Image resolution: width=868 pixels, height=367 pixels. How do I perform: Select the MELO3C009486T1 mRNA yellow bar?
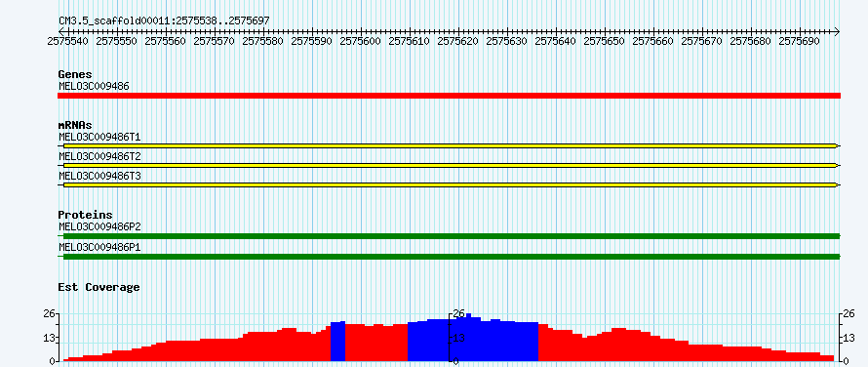point(449,145)
